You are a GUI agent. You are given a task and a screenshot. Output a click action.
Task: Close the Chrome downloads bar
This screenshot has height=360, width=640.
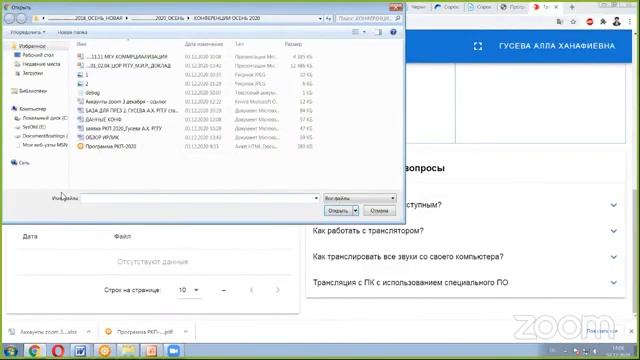point(631,331)
